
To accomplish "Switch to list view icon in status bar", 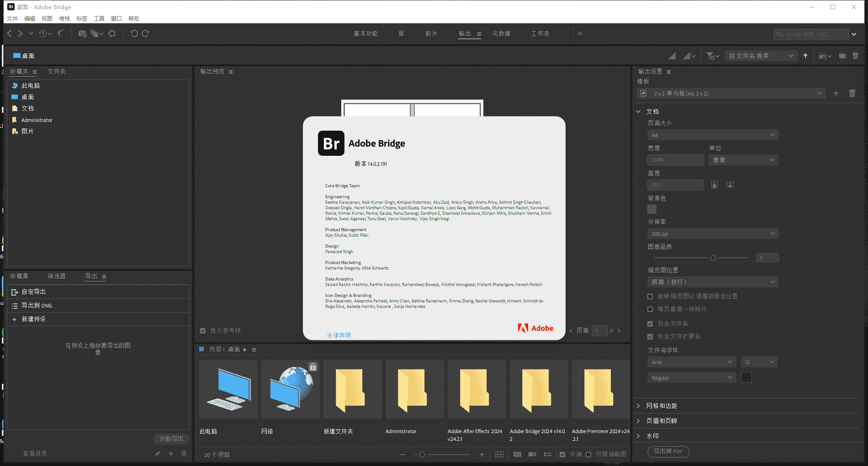I will pyautogui.click(x=547, y=455).
